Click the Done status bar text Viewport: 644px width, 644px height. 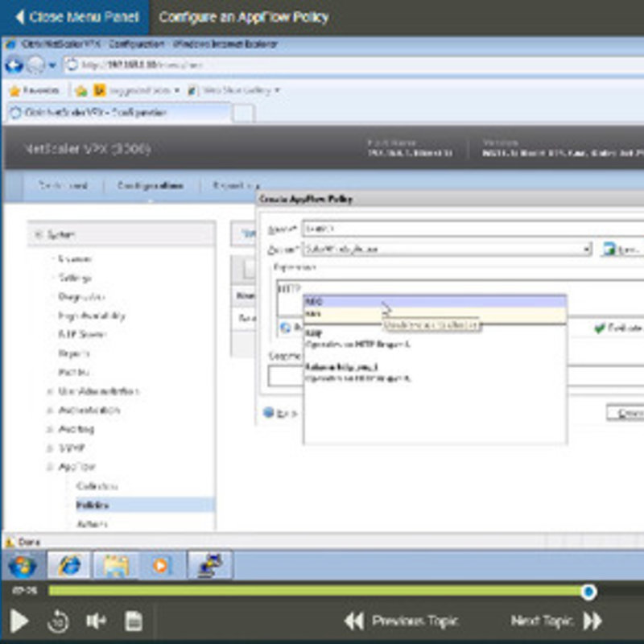point(29,542)
